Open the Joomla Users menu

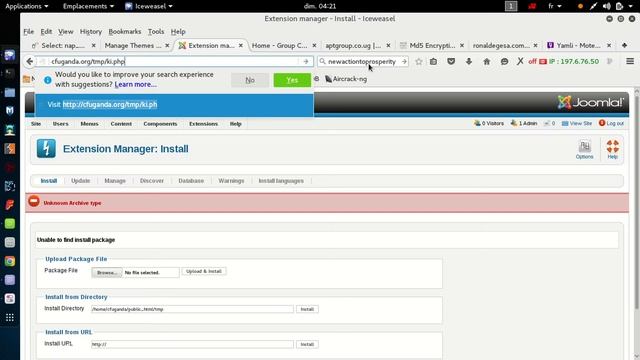pos(60,124)
